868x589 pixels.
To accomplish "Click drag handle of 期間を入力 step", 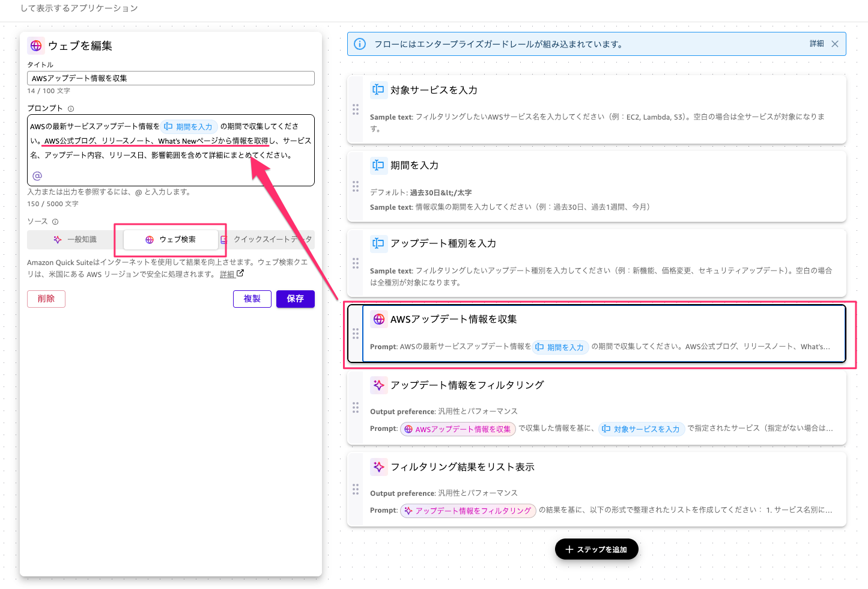I will point(356,186).
